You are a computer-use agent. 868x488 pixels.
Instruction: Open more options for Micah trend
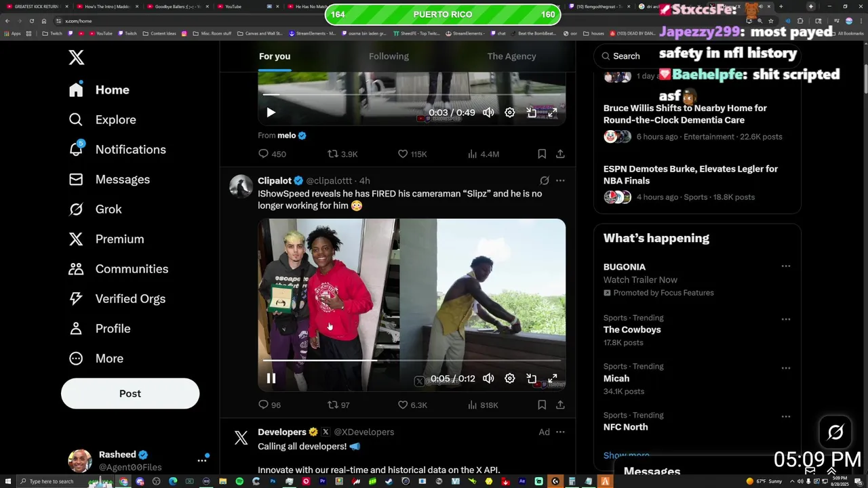point(786,367)
